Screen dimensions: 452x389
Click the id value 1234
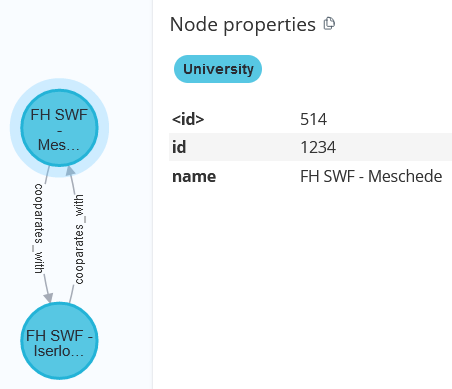(318, 147)
